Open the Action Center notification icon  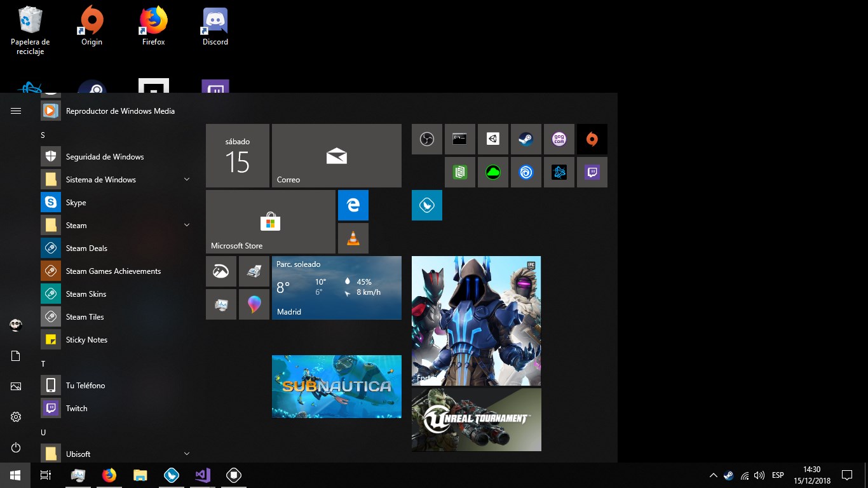tap(846, 475)
